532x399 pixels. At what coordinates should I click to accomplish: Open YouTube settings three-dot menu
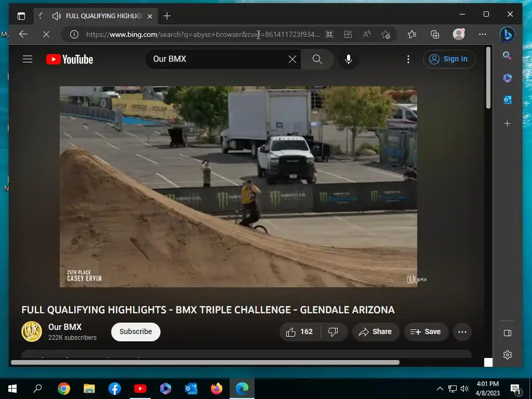[408, 59]
